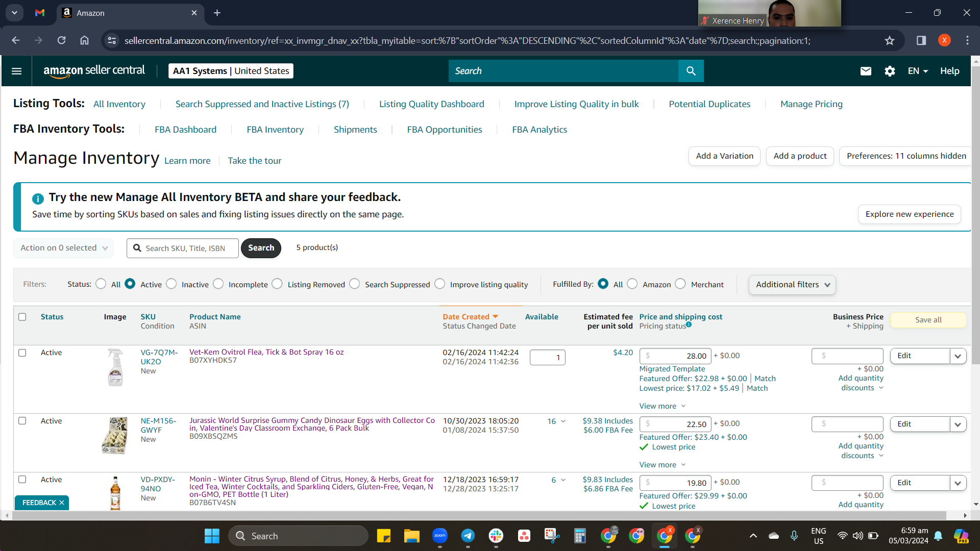Open a new browser tab
This screenshot has height=551, width=980.
(x=217, y=13)
